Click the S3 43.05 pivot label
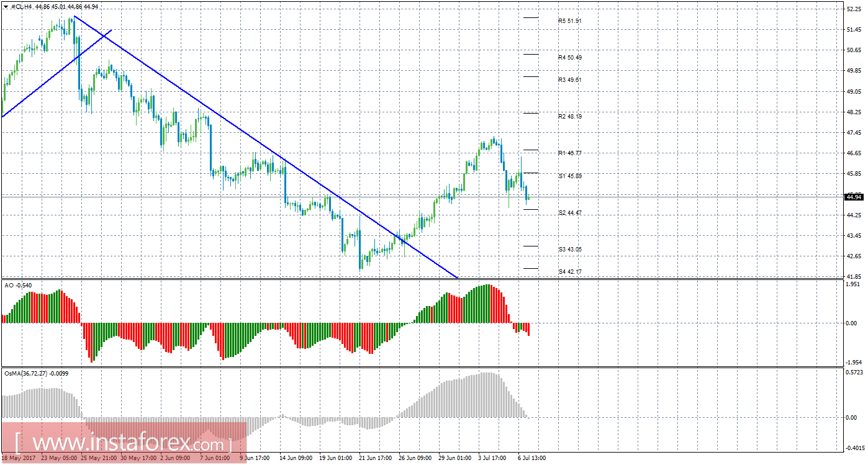Viewport: 868px width, 465px height. [x=569, y=249]
